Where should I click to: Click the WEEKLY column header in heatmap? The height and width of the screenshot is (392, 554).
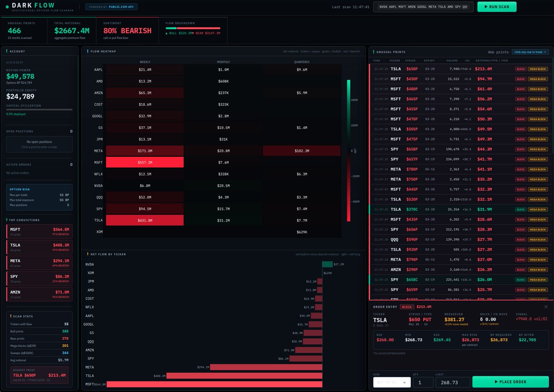(x=145, y=62)
